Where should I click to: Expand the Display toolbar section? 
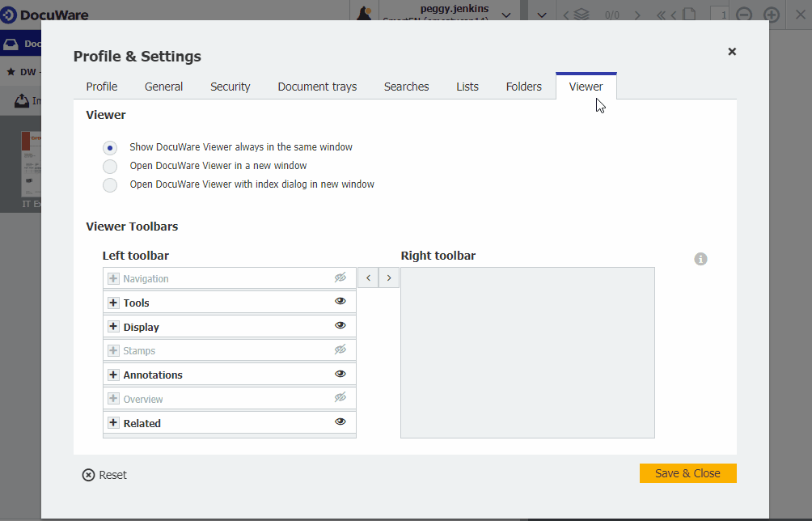tap(112, 326)
